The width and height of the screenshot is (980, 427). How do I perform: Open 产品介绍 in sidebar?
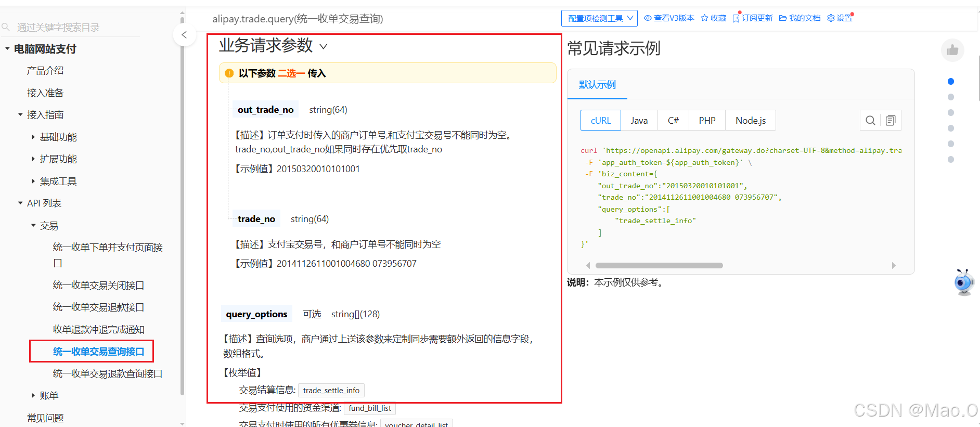pyautogui.click(x=45, y=71)
